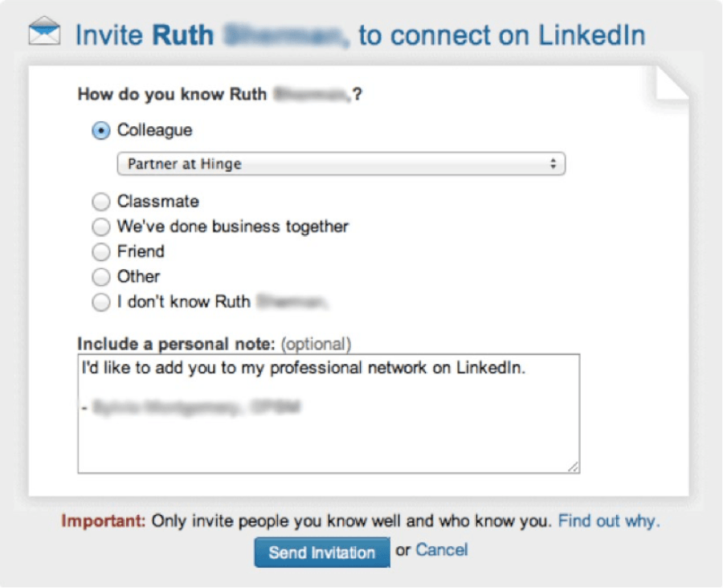Click the "Include a personal note" label

(x=176, y=344)
